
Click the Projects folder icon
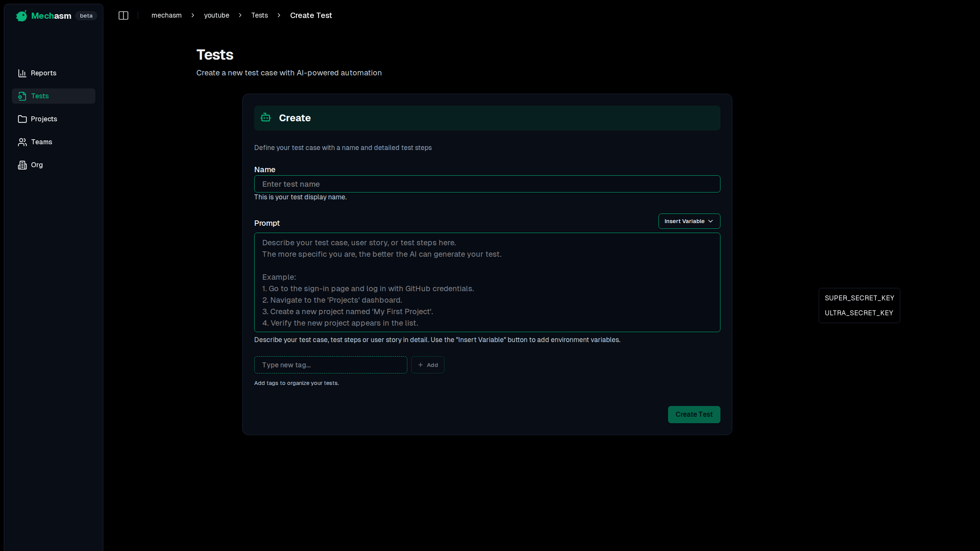pyautogui.click(x=22, y=119)
